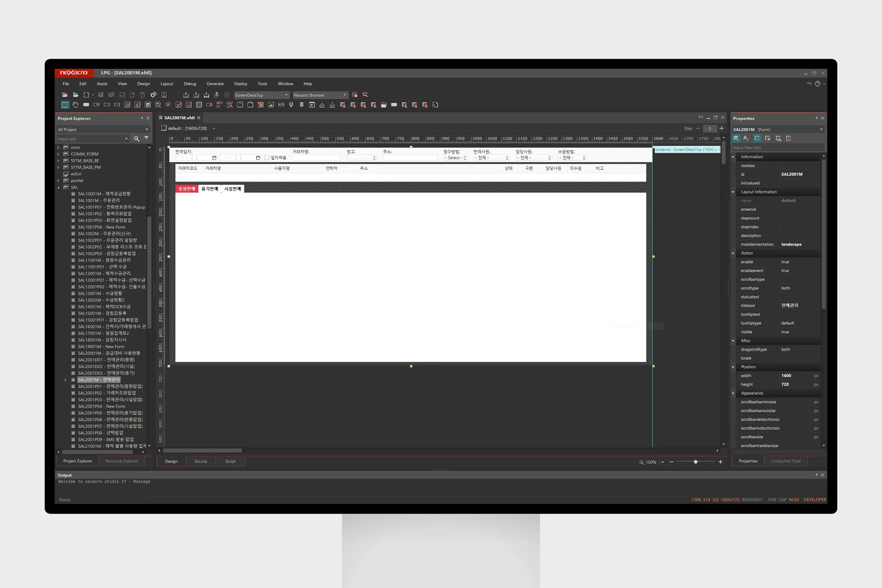The width and height of the screenshot is (882, 588).
Task: Toggle the 일자적용 checkbox on form
Action: 267,158
